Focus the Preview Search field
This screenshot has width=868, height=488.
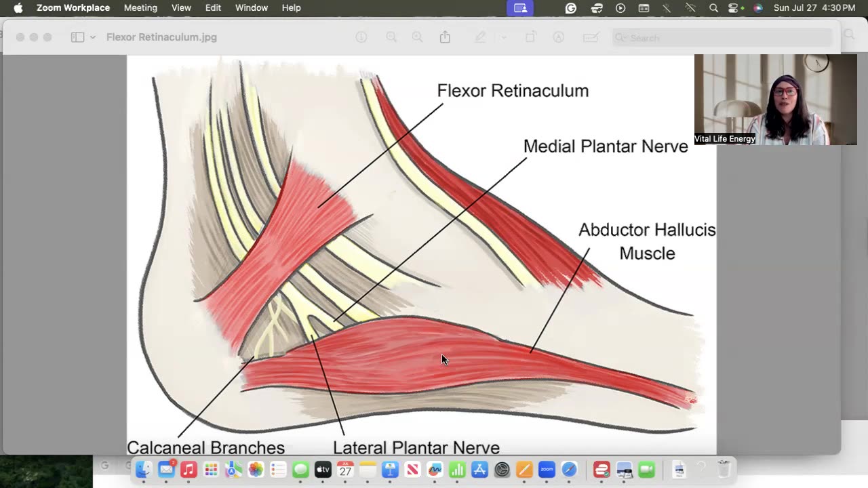722,37
